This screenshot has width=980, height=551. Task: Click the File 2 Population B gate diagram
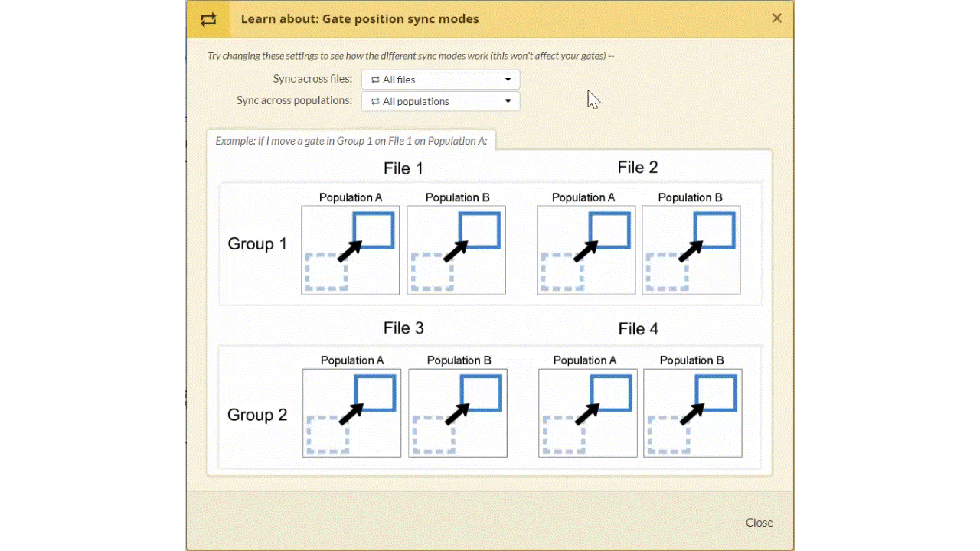click(691, 250)
